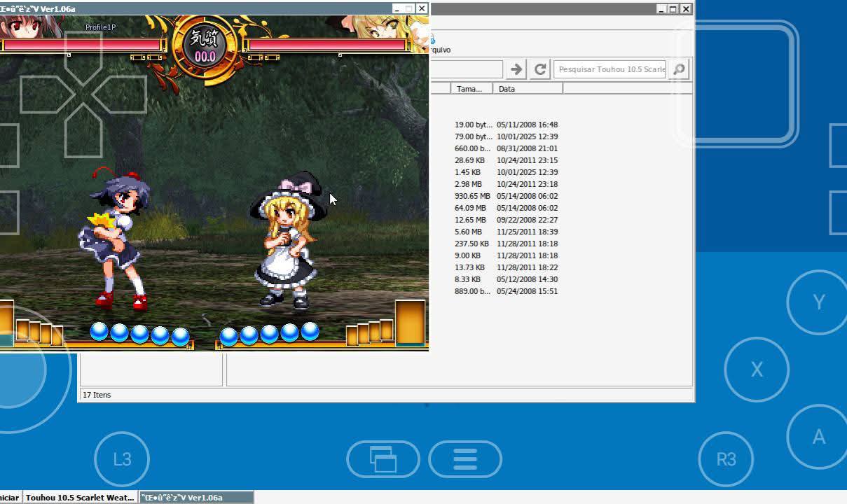Image resolution: width=847 pixels, height=504 pixels.
Task: Switch to Ver1.06a taskbar item
Action: coord(196,498)
